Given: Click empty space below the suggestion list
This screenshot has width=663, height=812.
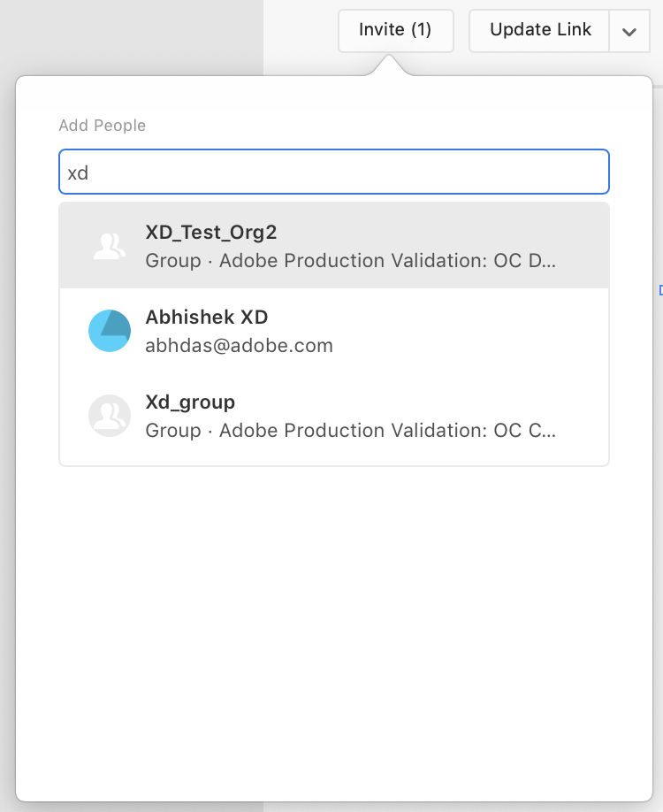Looking at the screenshot, I should click(x=334, y=619).
